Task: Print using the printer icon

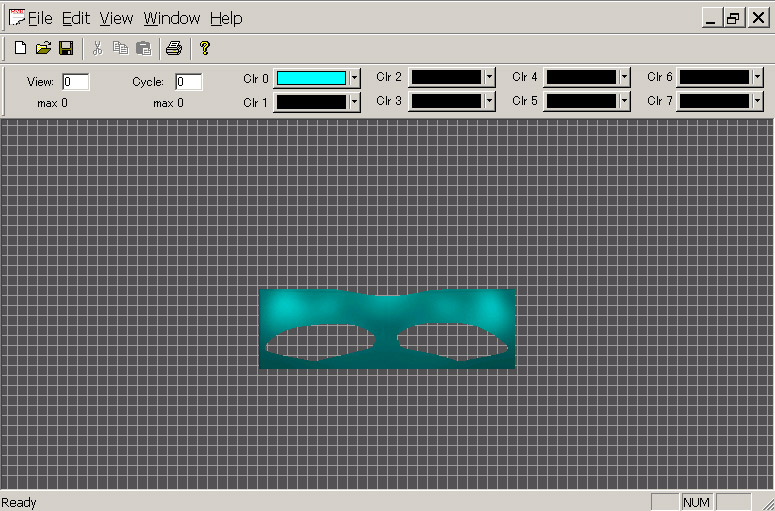Action: 174,48
